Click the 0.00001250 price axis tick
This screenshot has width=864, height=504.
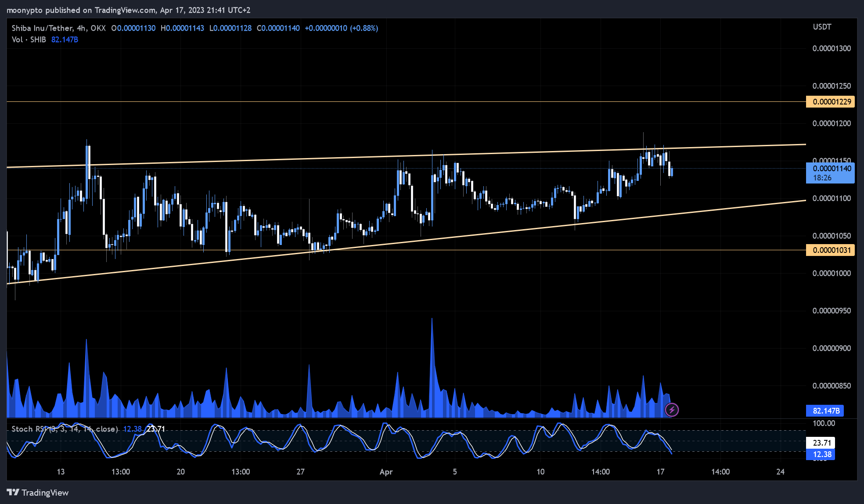(832, 86)
